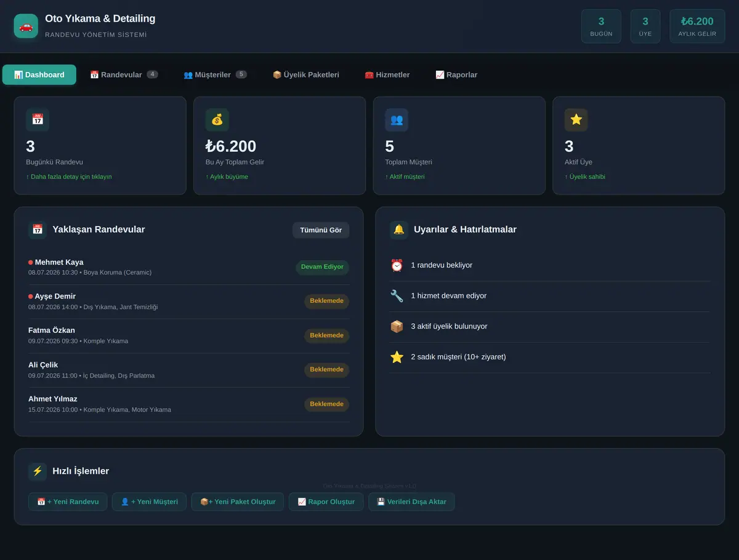Select the Ayşe Demir appointment name
The height and width of the screenshot is (560, 739).
(55, 296)
